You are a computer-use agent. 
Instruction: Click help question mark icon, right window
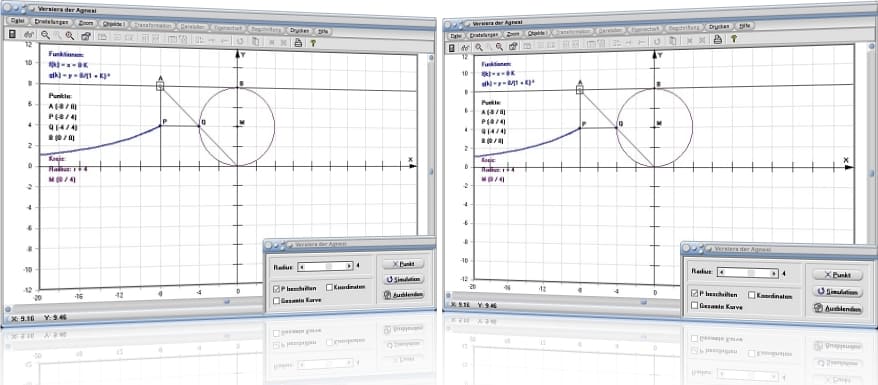(x=733, y=39)
